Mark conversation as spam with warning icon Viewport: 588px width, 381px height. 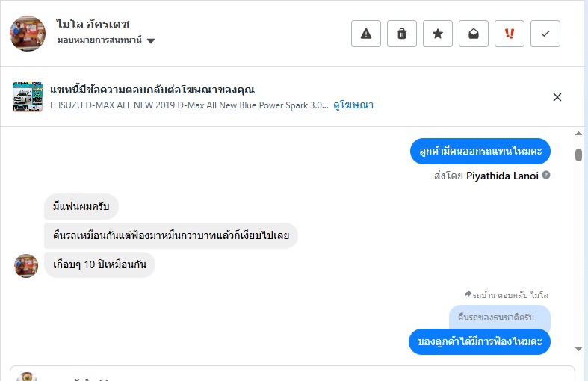pos(366,34)
